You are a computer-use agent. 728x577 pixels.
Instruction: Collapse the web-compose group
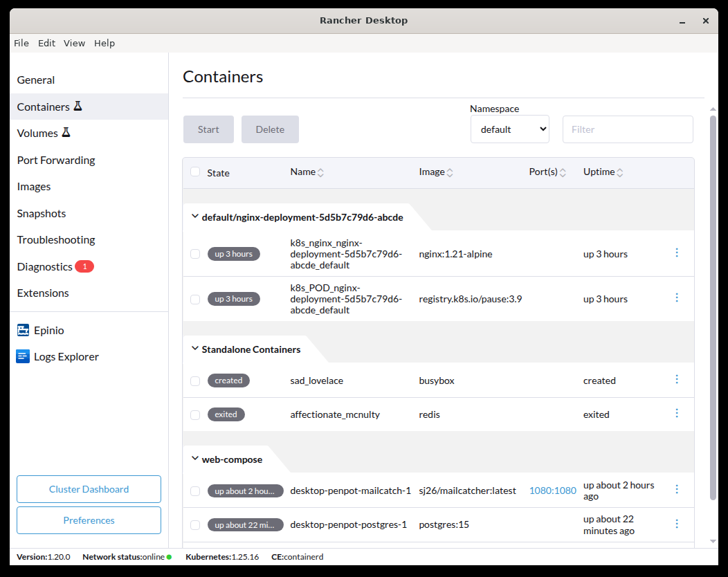(x=194, y=459)
